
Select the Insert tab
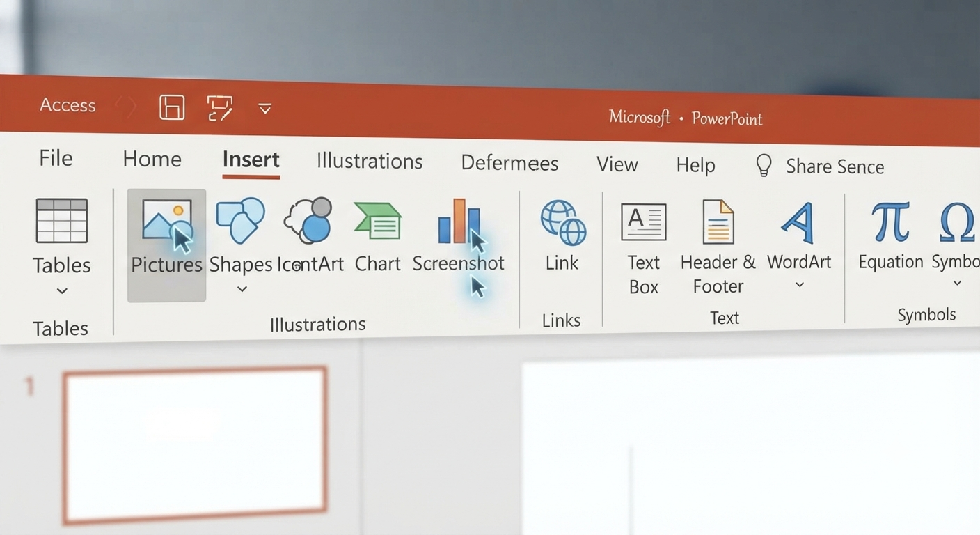coord(251,160)
